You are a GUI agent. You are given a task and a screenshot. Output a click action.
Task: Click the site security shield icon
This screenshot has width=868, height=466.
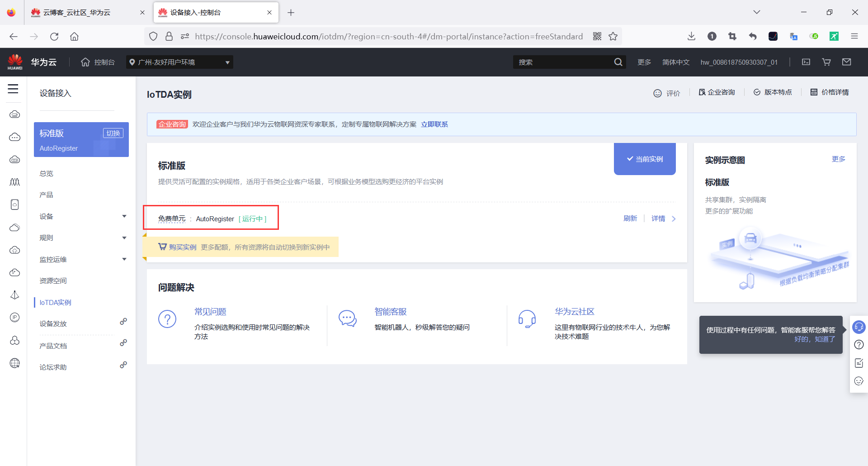[153, 37]
